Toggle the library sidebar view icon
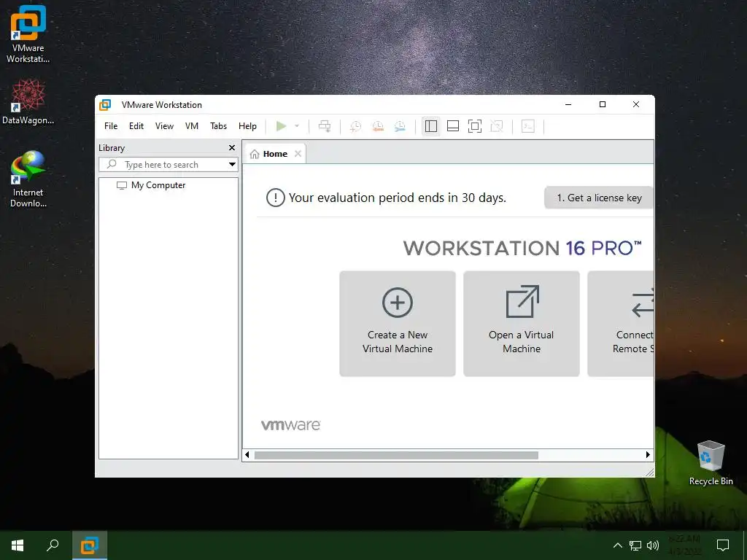Viewport: 747px width, 560px height. point(430,126)
